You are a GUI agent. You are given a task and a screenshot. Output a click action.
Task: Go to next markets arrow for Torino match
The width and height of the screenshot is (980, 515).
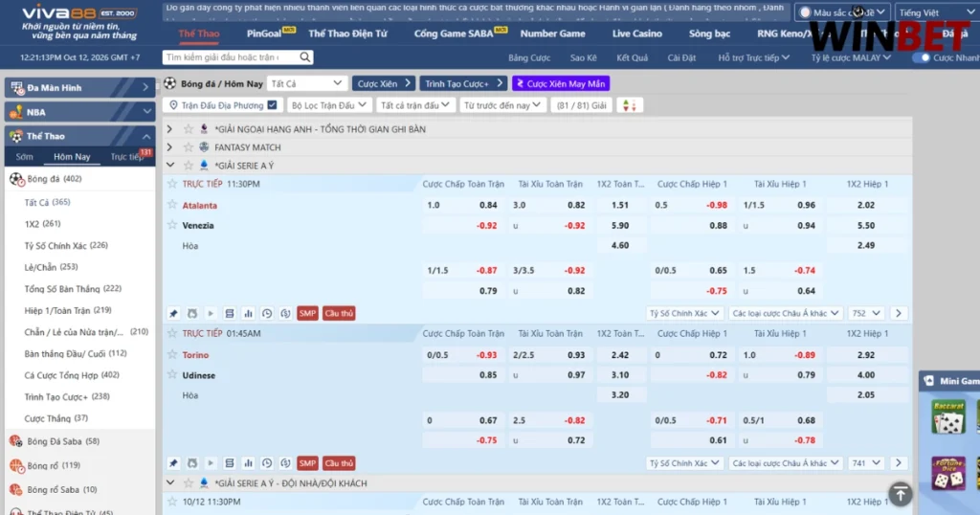[898, 463]
